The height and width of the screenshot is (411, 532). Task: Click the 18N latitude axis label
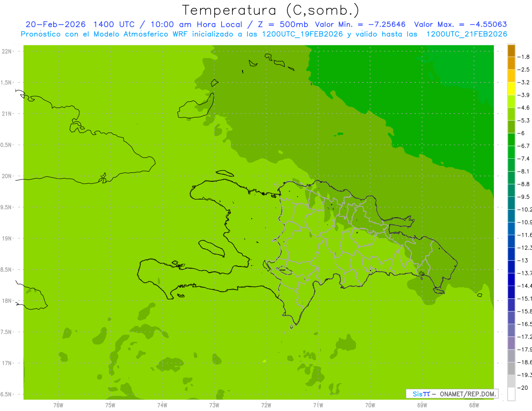[x=6, y=301]
